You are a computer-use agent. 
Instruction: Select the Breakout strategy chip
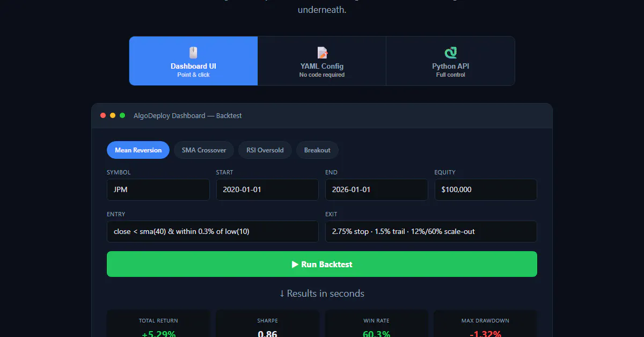pyautogui.click(x=317, y=150)
